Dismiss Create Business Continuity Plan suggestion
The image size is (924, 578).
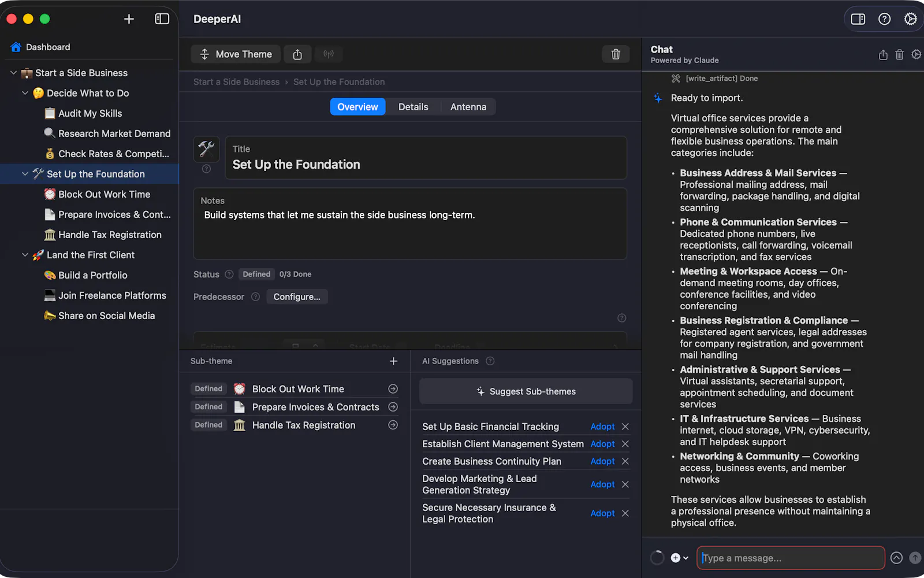(x=625, y=461)
